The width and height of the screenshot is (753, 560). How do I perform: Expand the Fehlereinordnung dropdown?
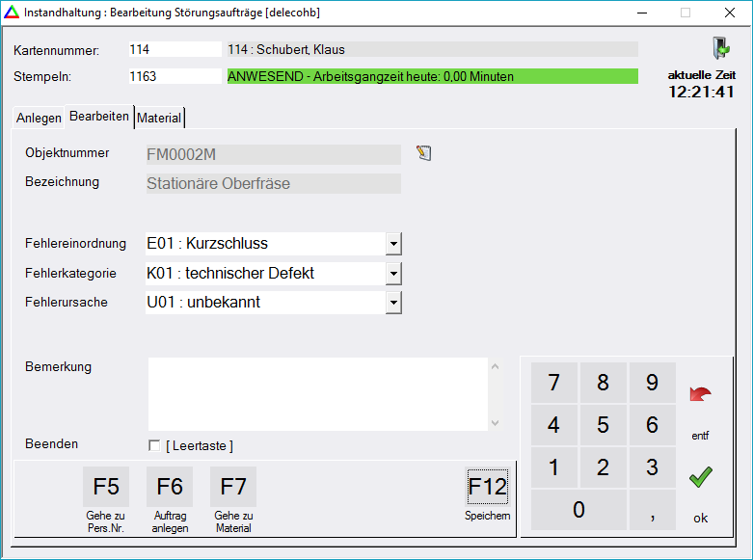pyautogui.click(x=392, y=244)
